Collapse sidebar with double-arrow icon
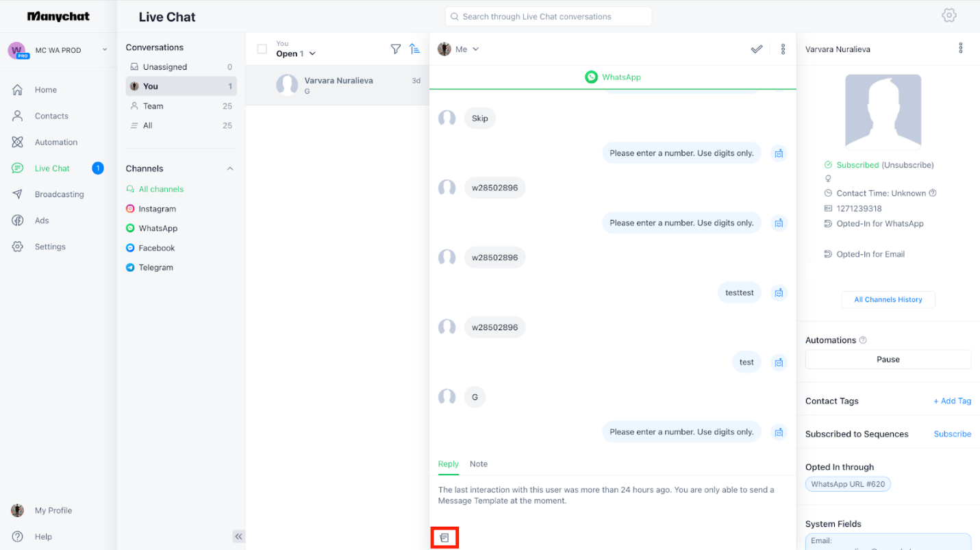The image size is (980, 550). point(238,536)
